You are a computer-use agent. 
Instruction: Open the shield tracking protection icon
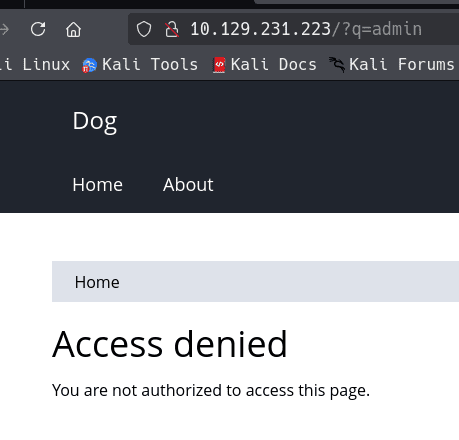point(144,29)
